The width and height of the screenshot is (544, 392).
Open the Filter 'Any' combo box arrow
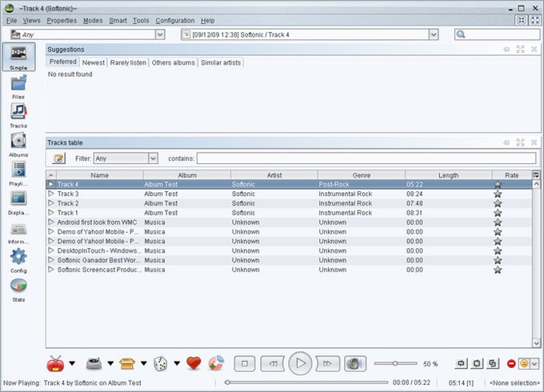click(x=153, y=158)
